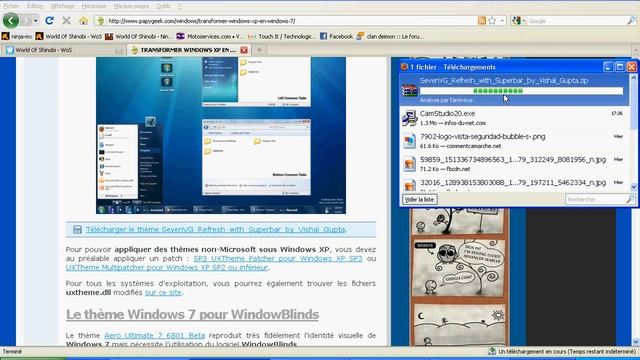
Task: Open the World Of Shinobi - WoS bookmark
Action: [69, 36]
